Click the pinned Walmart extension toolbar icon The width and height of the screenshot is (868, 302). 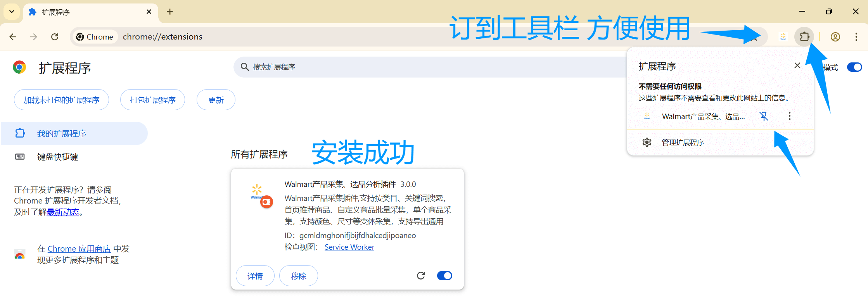pos(783,36)
